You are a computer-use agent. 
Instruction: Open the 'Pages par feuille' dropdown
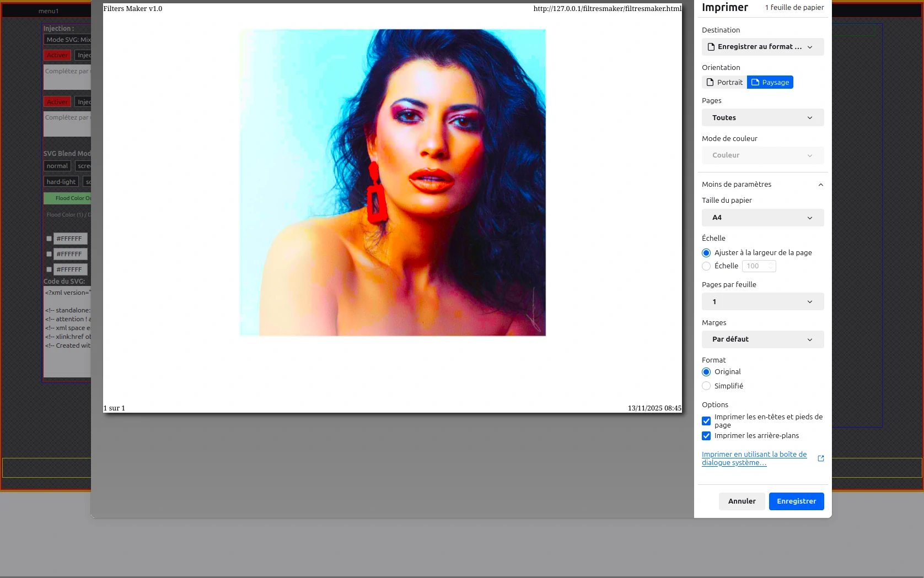click(762, 301)
